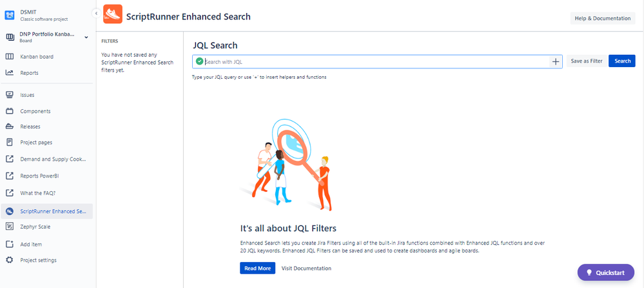Click the Project settings gear icon
Image resolution: width=644 pixels, height=288 pixels.
(x=10, y=260)
